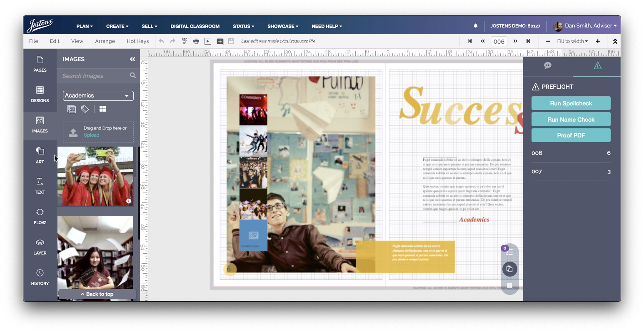Go to the previous spread
The width and height of the screenshot is (644, 332).
coord(483,41)
